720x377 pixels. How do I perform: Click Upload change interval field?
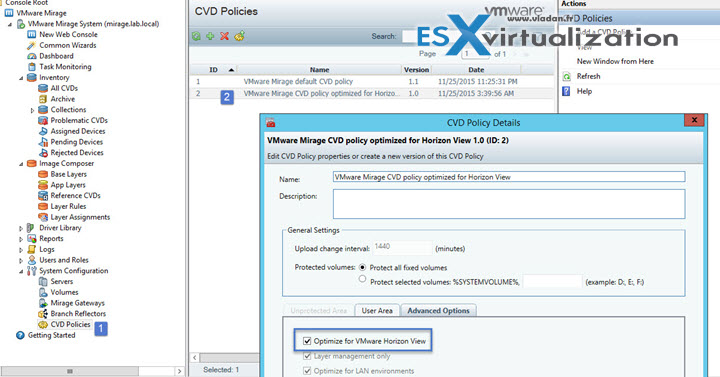pyautogui.click(x=402, y=248)
